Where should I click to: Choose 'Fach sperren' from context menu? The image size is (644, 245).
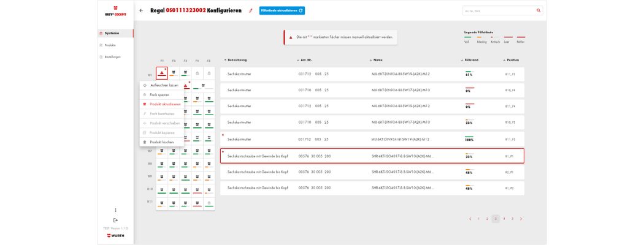click(159, 95)
